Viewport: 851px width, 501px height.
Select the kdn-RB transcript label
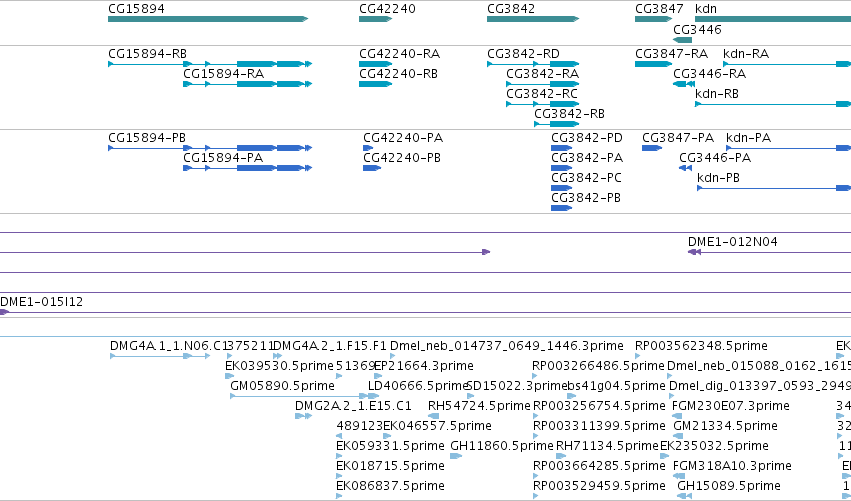[x=717, y=94]
